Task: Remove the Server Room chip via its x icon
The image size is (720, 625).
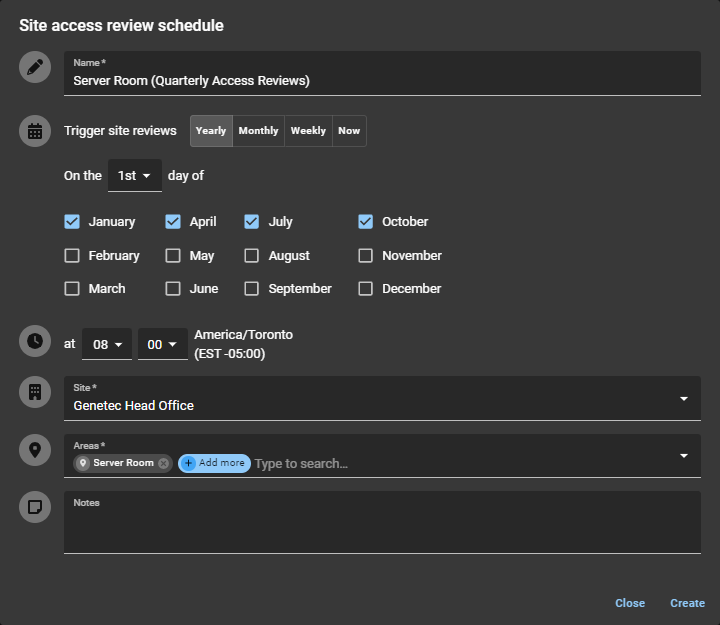Action: [163, 463]
